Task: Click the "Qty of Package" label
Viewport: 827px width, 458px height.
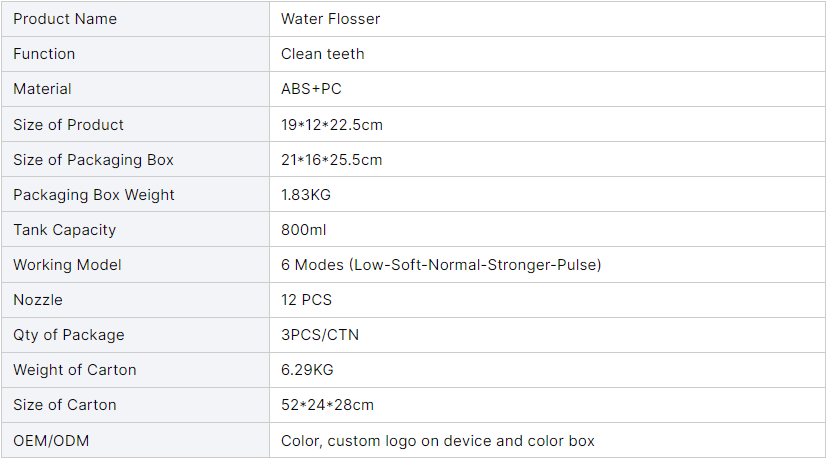Action: (x=69, y=335)
